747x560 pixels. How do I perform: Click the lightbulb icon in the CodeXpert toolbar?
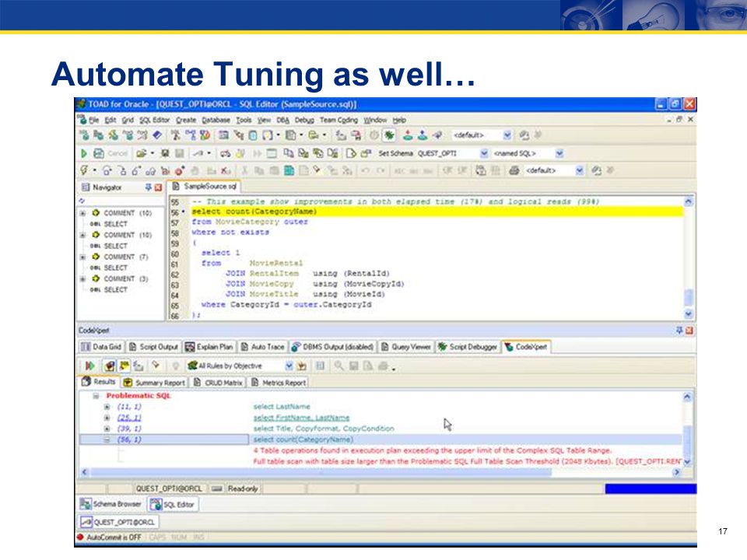(x=175, y=366)
